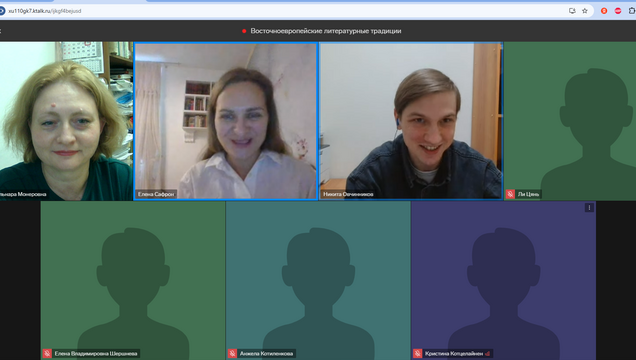The image size is (636, 360).
Task: Select Анжела Котиленкова's avatar tile
Action: tap(318, 281)
